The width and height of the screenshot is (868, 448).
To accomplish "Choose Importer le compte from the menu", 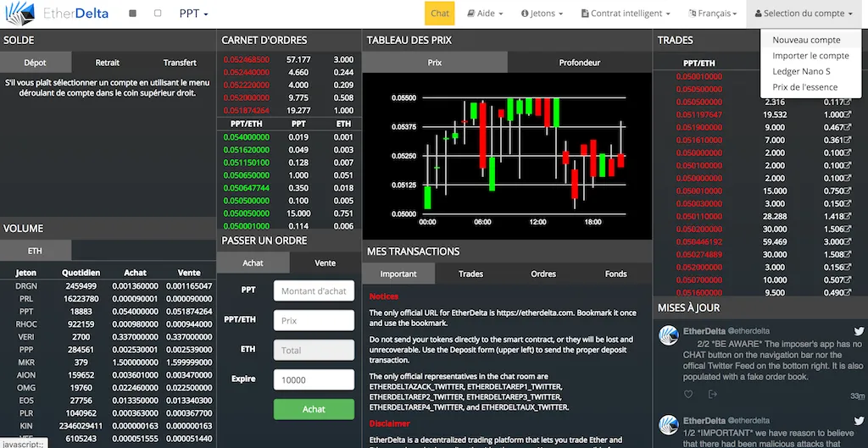I will pos(810,55).
